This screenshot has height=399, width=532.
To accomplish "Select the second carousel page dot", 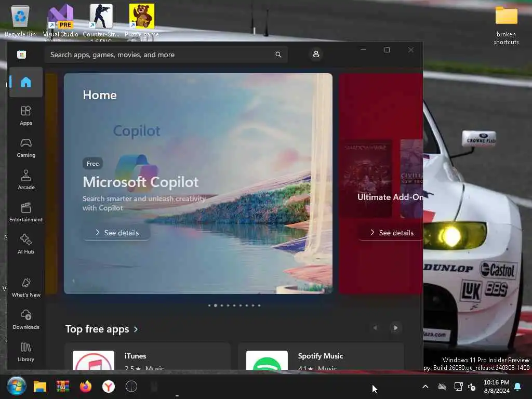I will tap(216, 305).
